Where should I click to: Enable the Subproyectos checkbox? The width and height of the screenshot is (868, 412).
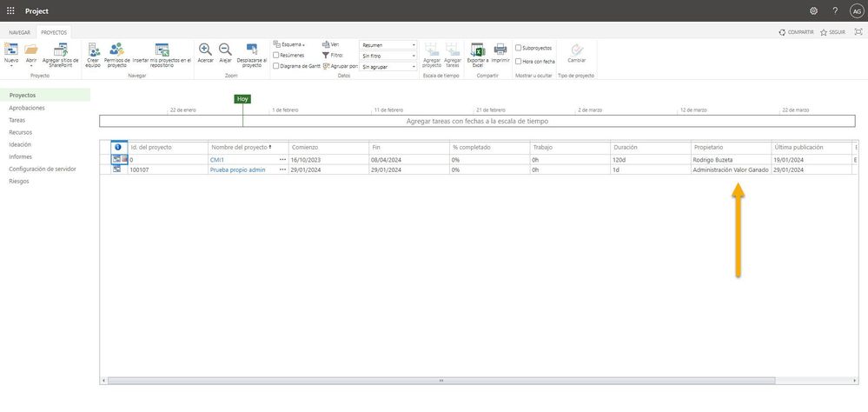tap(518, 48)
